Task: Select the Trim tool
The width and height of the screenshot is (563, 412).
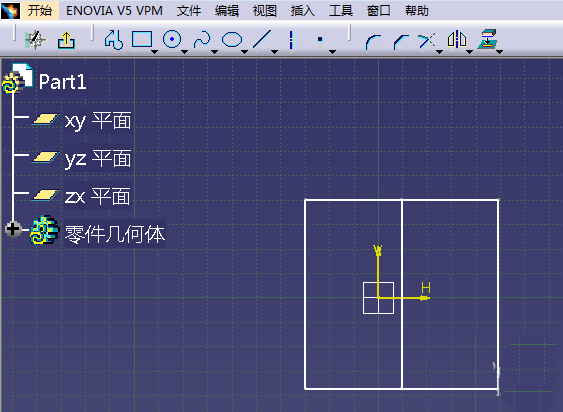Action: point(427,41)
